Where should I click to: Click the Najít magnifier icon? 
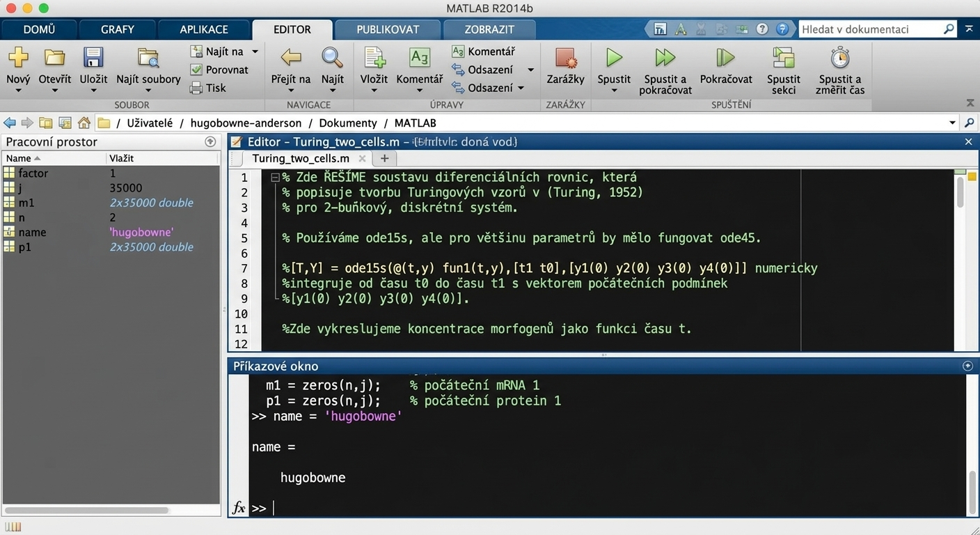pos(332,57)
